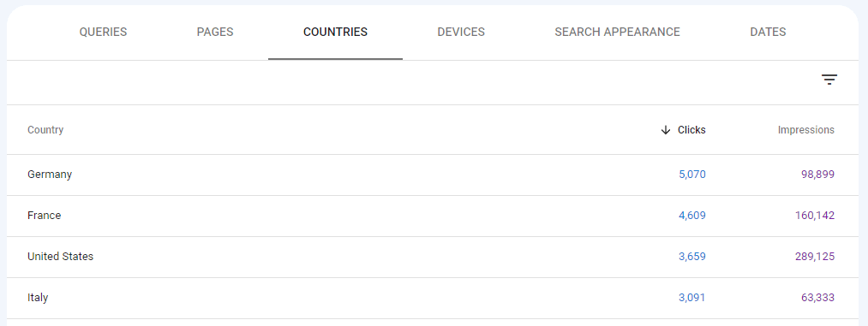868x326 pixels.
Task: Click Italy's 3,091 clicks value
Action: pos(692,297)
